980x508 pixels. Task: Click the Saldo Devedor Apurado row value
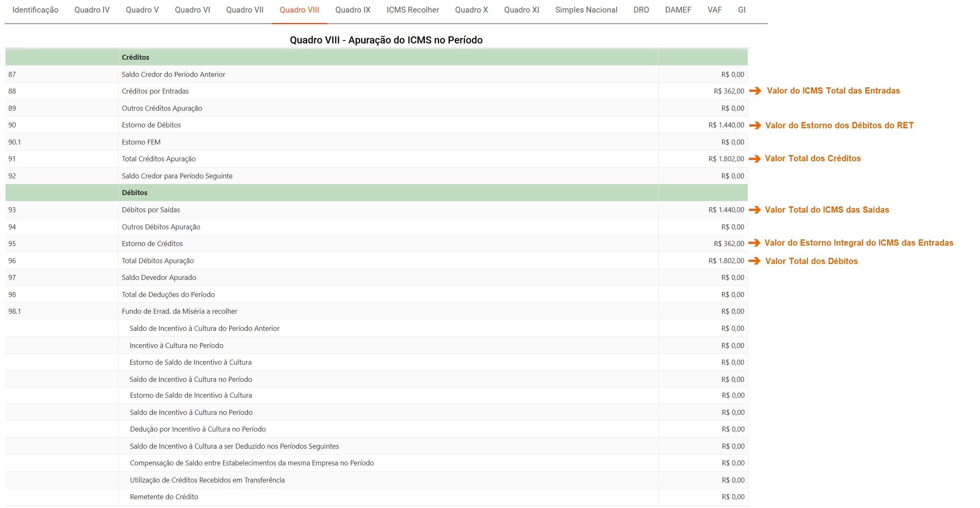tap(732, 277)
